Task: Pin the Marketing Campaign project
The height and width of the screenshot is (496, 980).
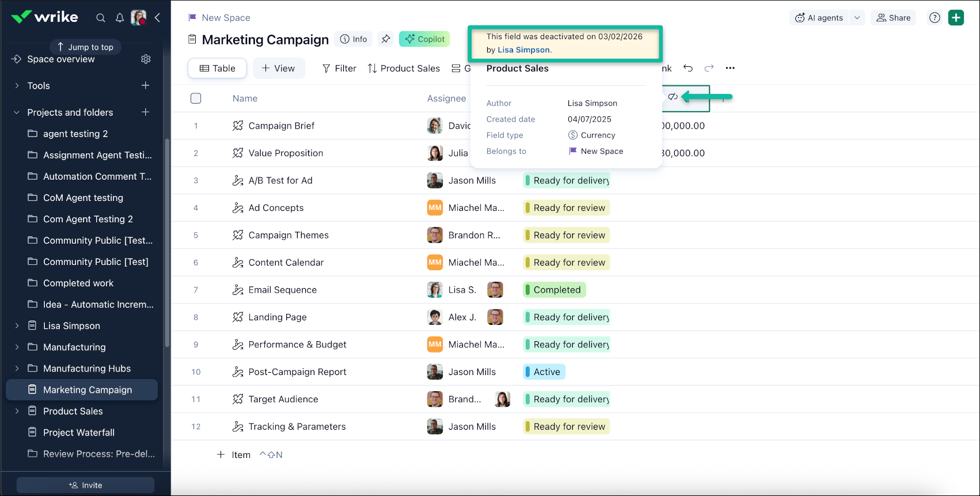Action: (x=386, y=39)
